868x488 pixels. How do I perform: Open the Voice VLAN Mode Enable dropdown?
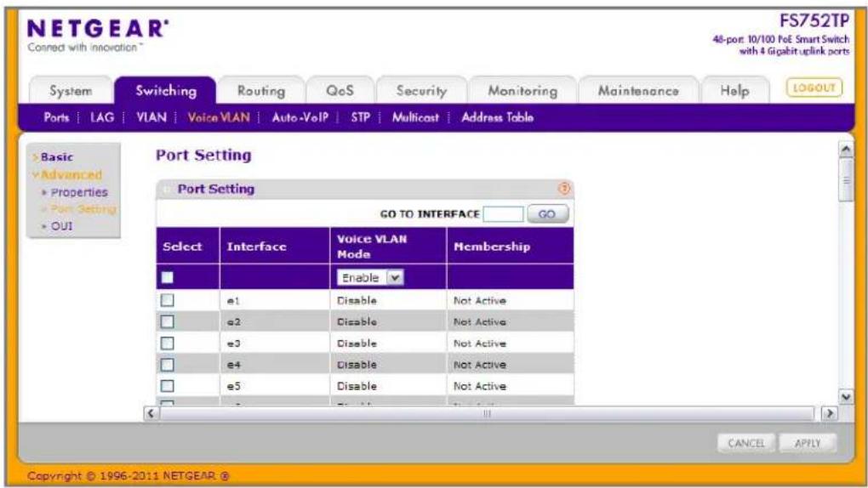click(x=370, y=277)
